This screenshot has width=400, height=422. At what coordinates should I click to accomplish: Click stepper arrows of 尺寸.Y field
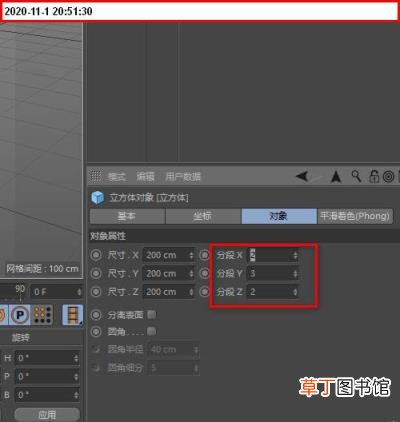[191, 274]
